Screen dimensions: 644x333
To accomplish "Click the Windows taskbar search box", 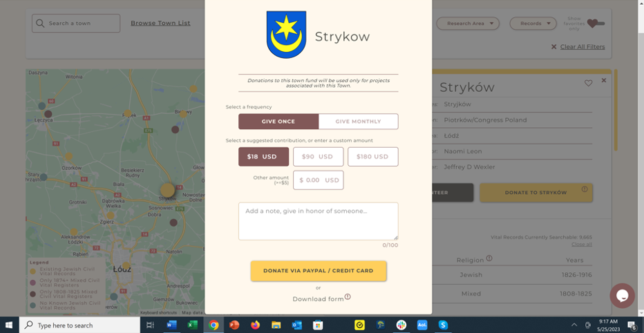I will (79, 325).
